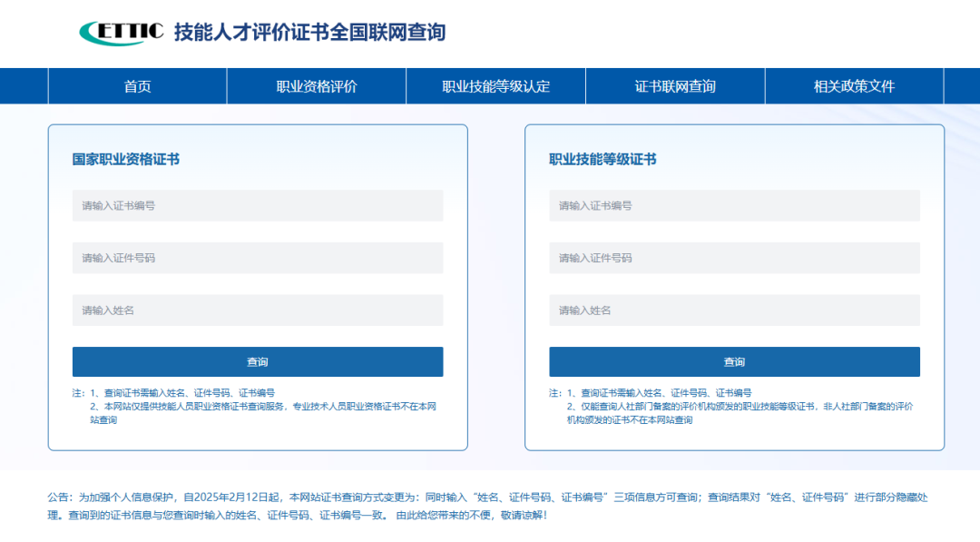Focus certificate number field under 职业技能等级证书

click(x=734, y=206)
